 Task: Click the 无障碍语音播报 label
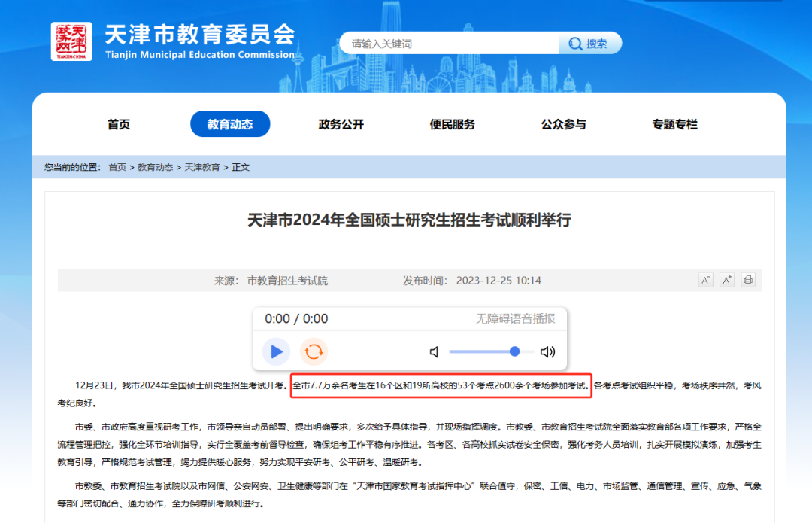[515, 319]
